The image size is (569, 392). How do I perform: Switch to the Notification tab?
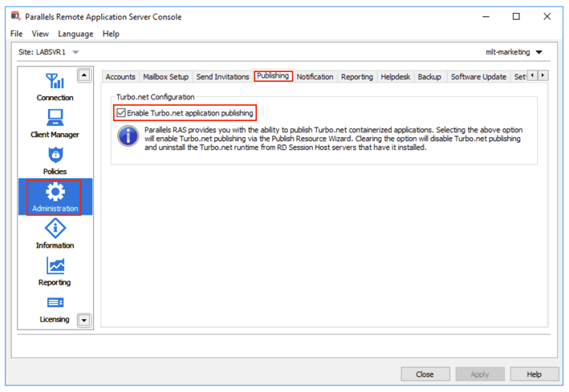315,77
